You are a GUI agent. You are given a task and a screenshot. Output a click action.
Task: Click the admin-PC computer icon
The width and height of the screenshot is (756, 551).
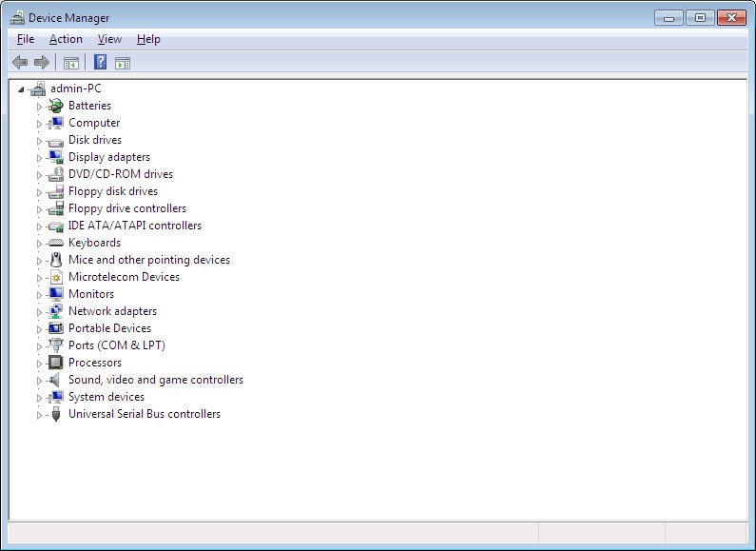(x=38, y=89)
